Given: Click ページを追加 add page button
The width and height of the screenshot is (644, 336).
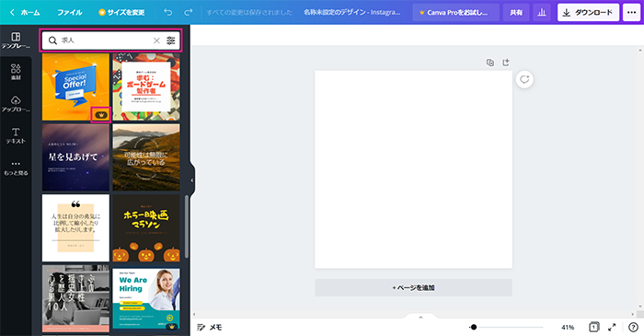Looking at the screenshot, I should click(x=414, y=287).
